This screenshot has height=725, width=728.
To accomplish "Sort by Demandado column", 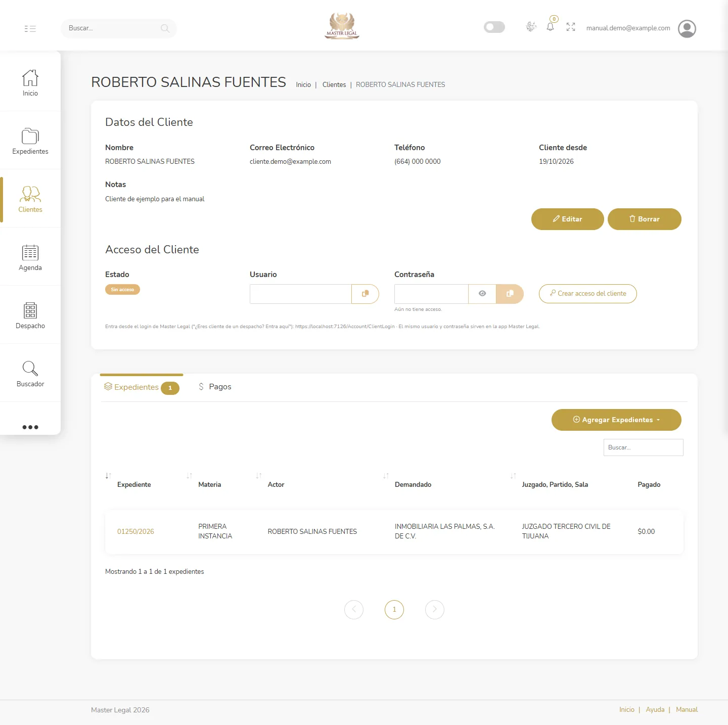I will (x=413, y=484).
